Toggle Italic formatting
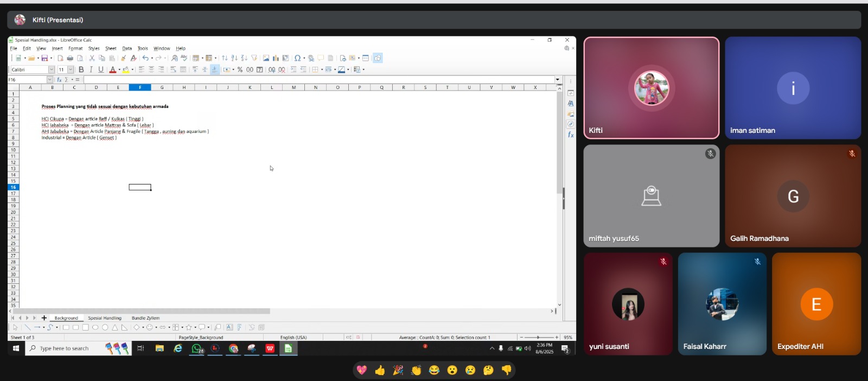Screen dimensions: 868x381 tap(91, 69)
